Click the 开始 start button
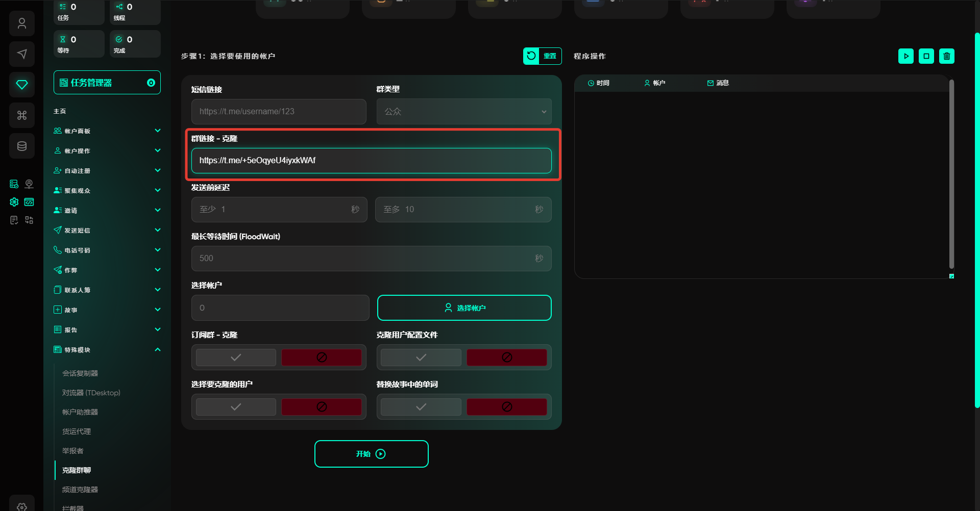Viewport: 980px width, 511px height. coord(371,454)
